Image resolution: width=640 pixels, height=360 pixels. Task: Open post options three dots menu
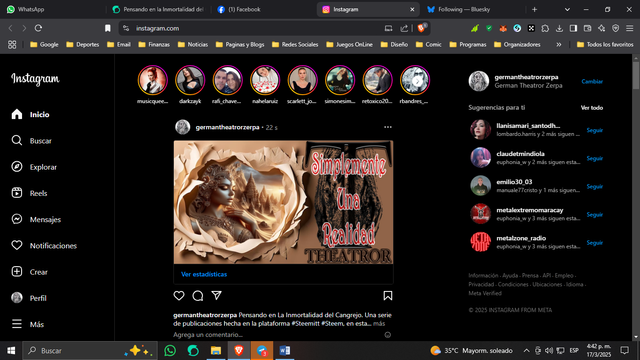pos(388,127)
